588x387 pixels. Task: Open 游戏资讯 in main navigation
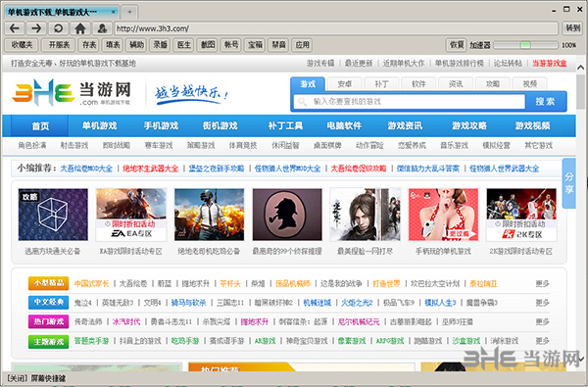coord(405,125)
